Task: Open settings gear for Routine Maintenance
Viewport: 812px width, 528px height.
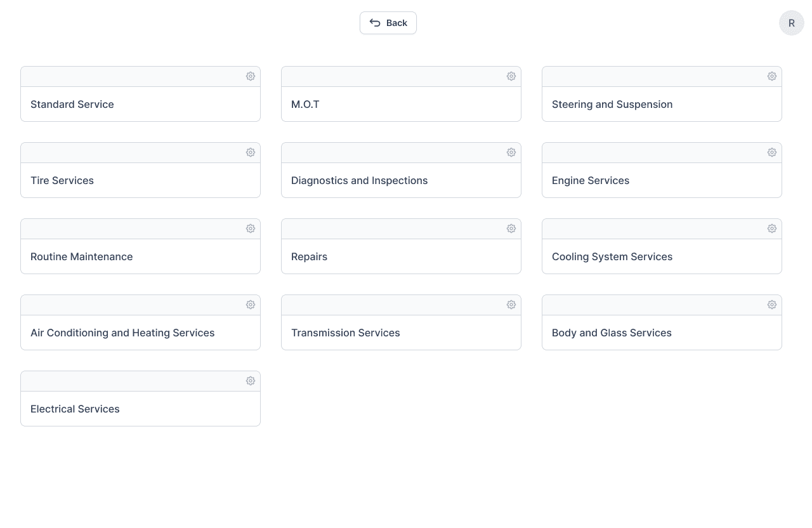Action: pyautogui.click(x=251, y=228)
